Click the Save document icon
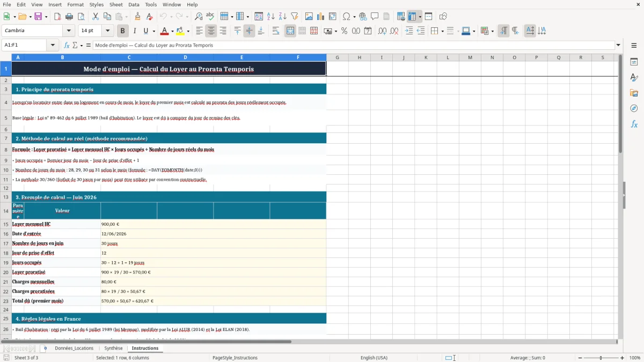The image size is (644, 362). pyautogui.click(x=38, y=17)
